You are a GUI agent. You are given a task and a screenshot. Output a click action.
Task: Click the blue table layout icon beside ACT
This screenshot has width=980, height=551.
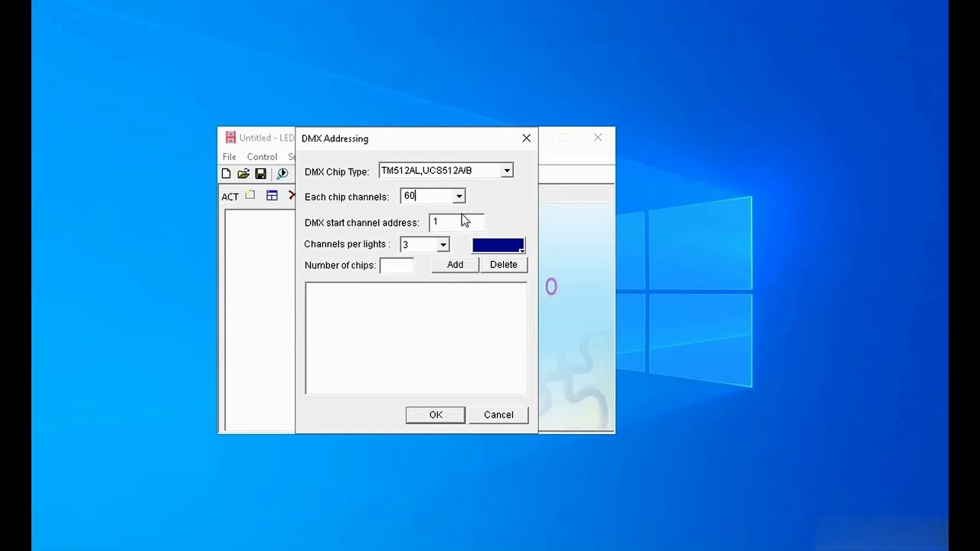(272, 196)
